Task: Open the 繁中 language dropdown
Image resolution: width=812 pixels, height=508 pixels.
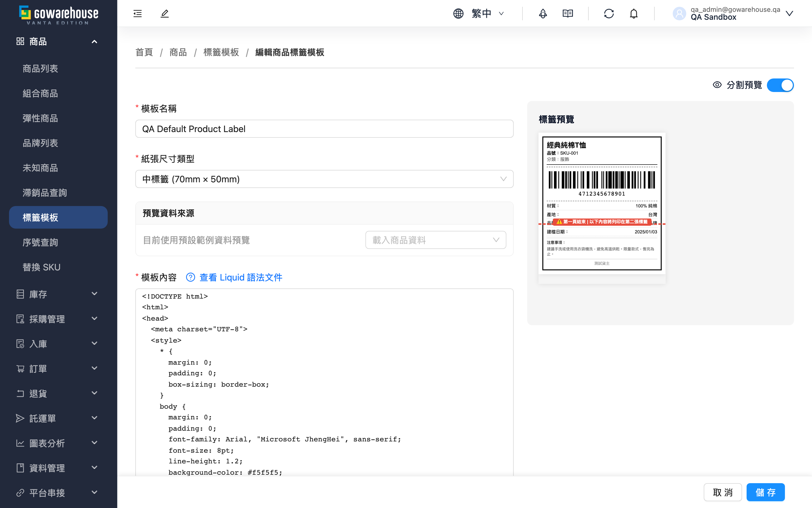Action: pos(487,14)
